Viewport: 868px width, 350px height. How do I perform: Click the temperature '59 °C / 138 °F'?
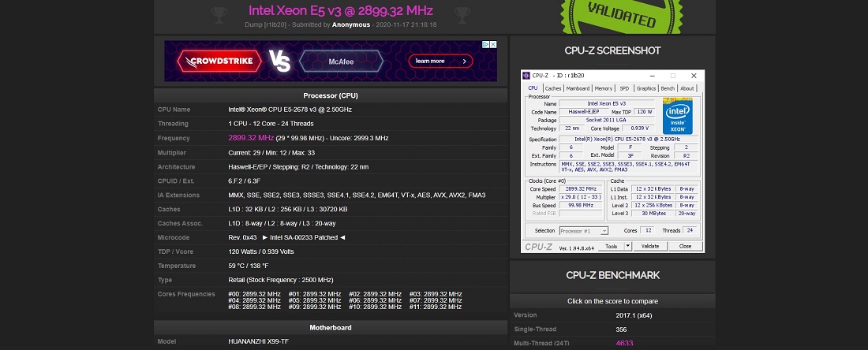(x=248, y=266)
